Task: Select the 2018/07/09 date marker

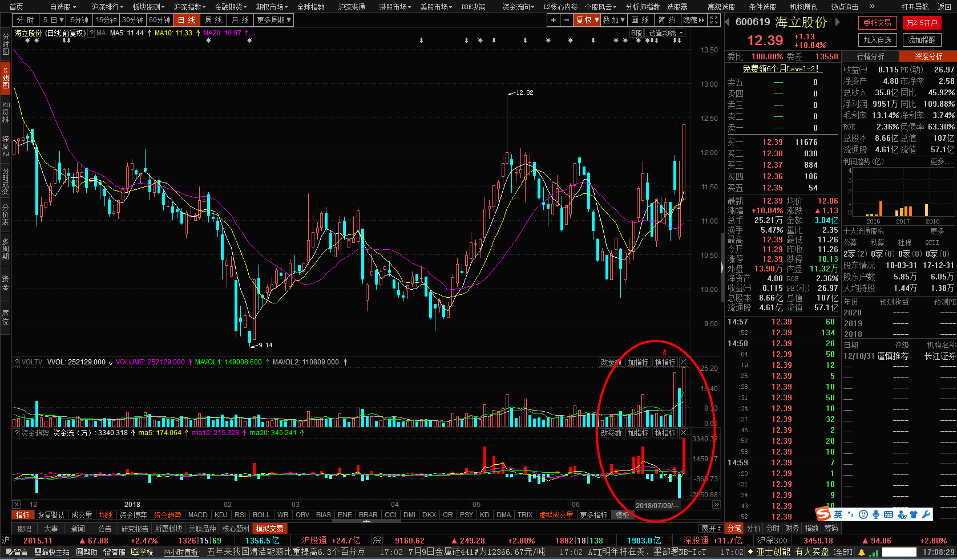Action: [657, 505]
